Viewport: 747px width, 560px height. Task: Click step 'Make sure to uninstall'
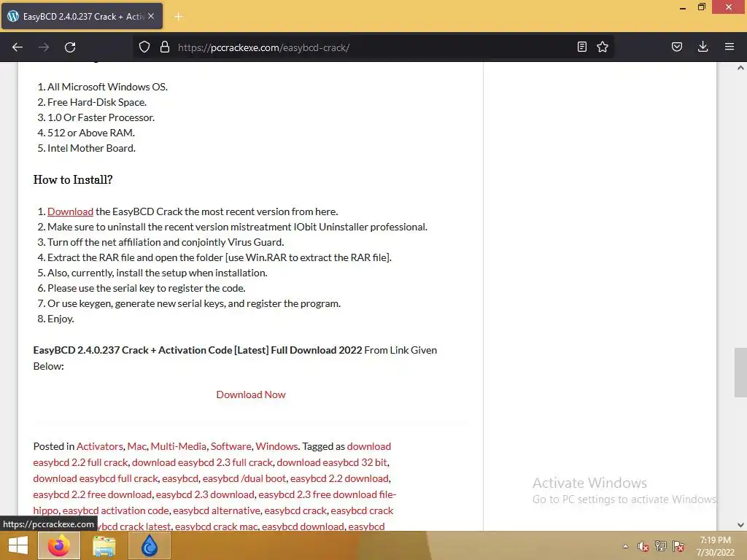coord(237,227)
